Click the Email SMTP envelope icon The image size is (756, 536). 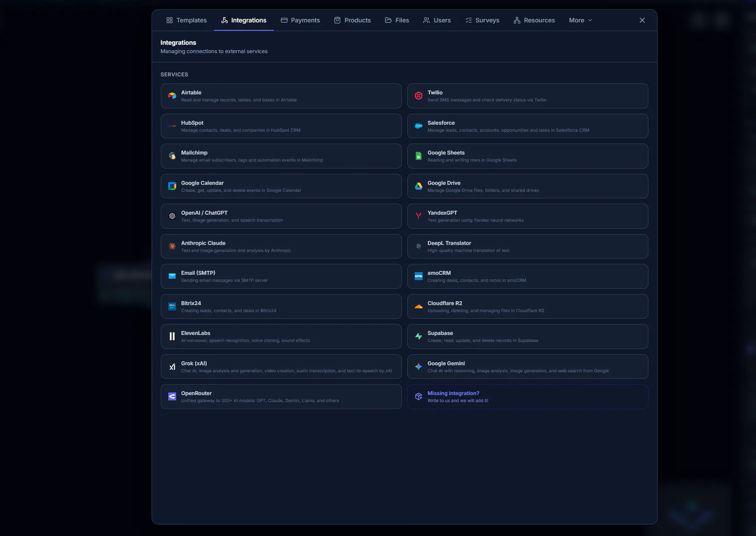[x=172, y=276]
